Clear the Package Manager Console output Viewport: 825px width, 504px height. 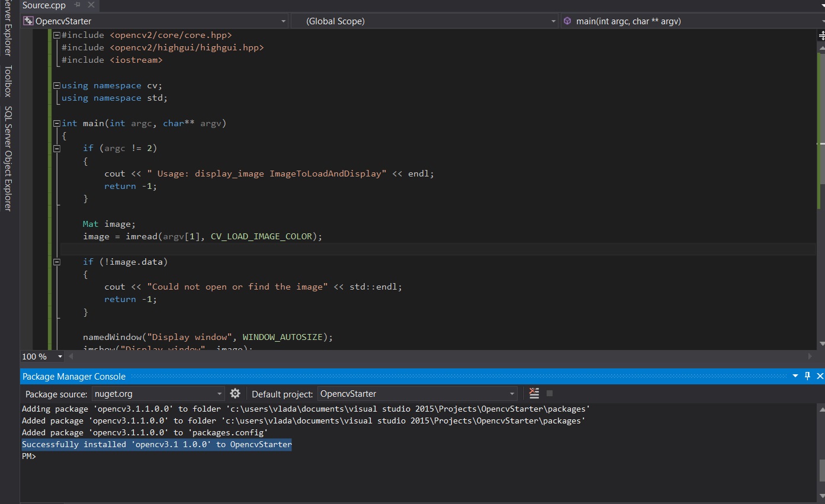(533, 393)
